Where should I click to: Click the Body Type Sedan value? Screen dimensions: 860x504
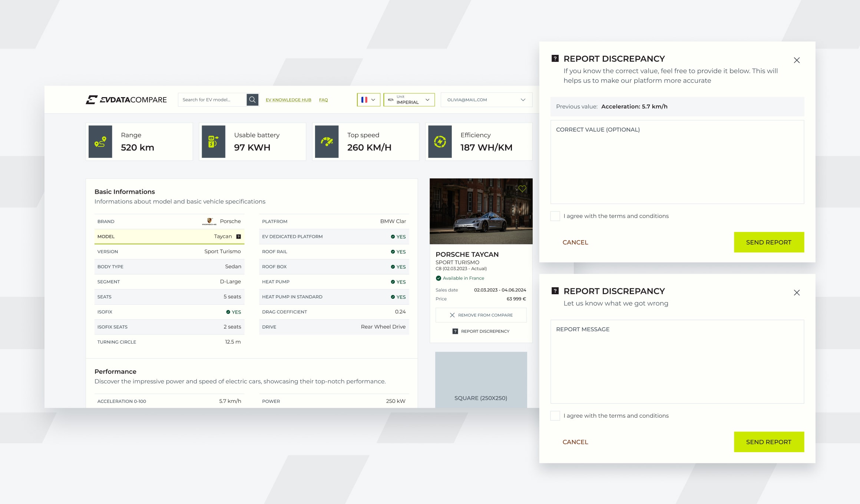(x=233, y=266)
